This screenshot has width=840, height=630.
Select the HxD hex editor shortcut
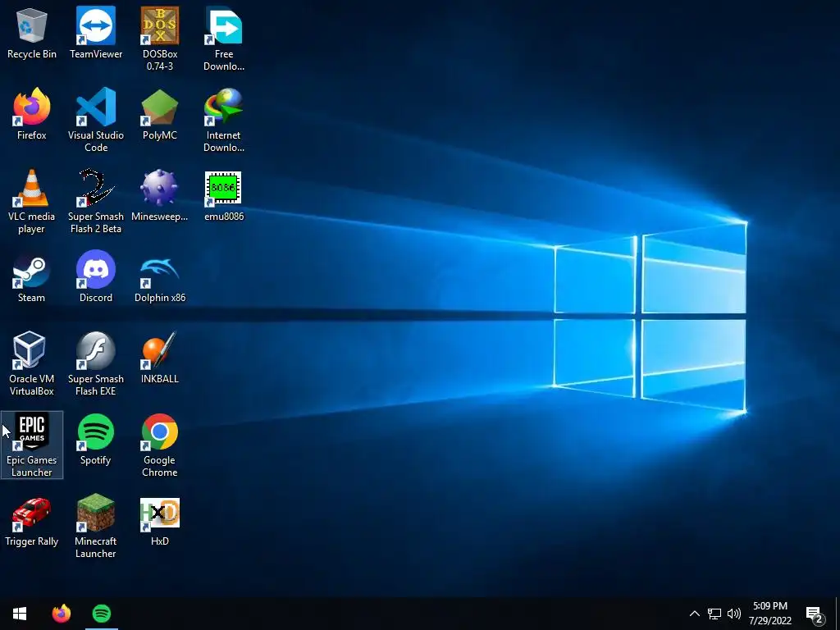[160, 521]
